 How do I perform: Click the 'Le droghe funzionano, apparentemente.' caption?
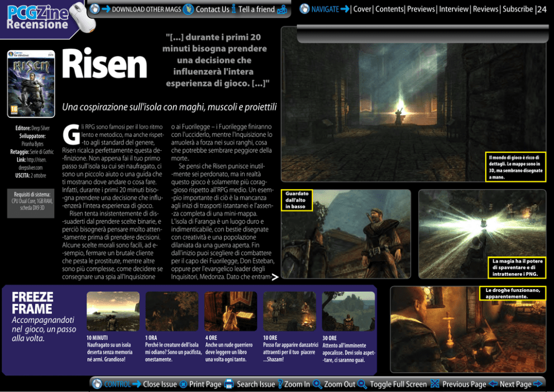point(513,293)
